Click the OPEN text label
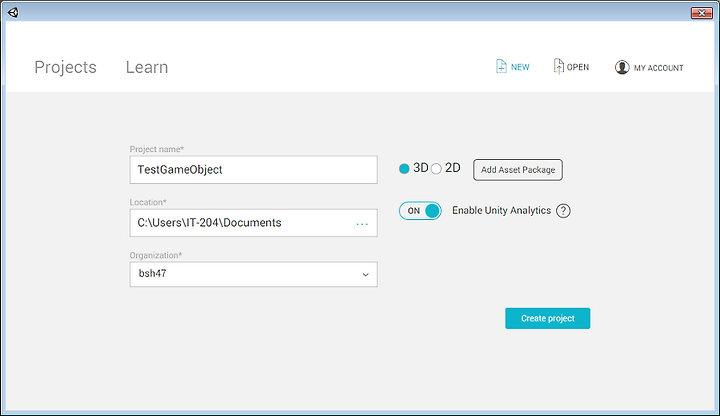 tap(578, 67)
